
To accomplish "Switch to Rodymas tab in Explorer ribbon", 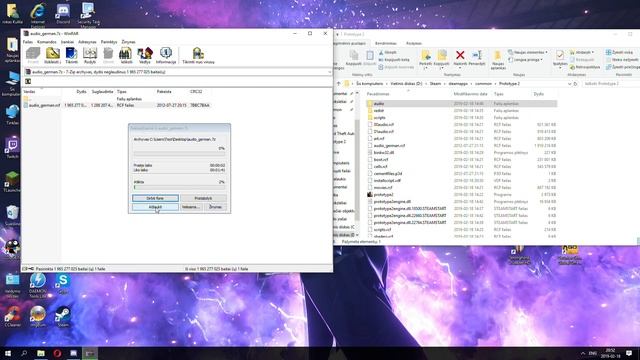I will 414,43.
